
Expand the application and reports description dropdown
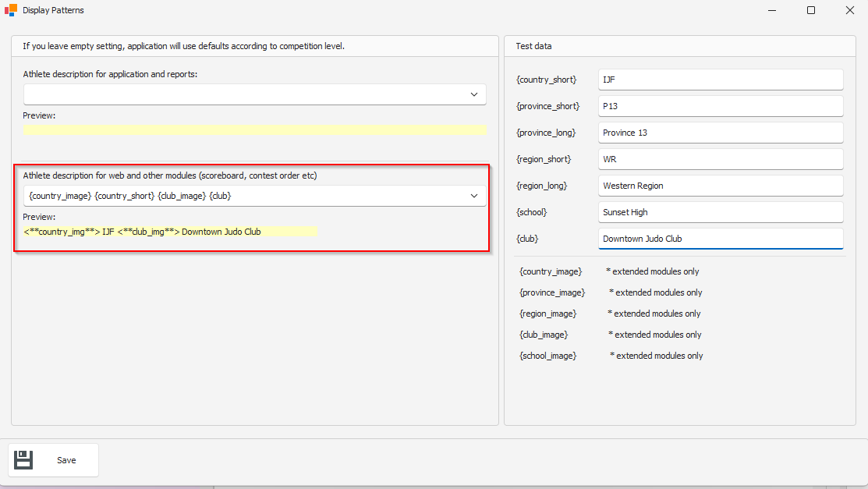[x=473, y=94]
